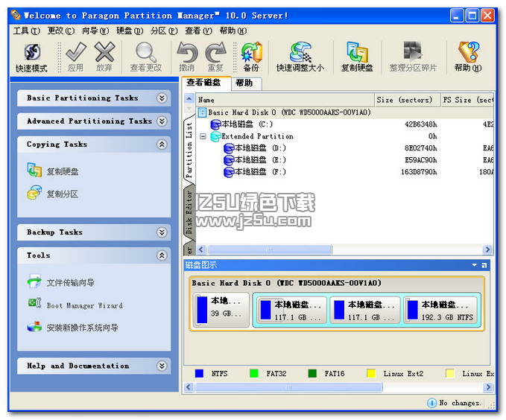Select the Extended Partition icon
Image resolution: width=506 pixels, height=420 pixels.
pyautogui.click(x=215, y=136)
